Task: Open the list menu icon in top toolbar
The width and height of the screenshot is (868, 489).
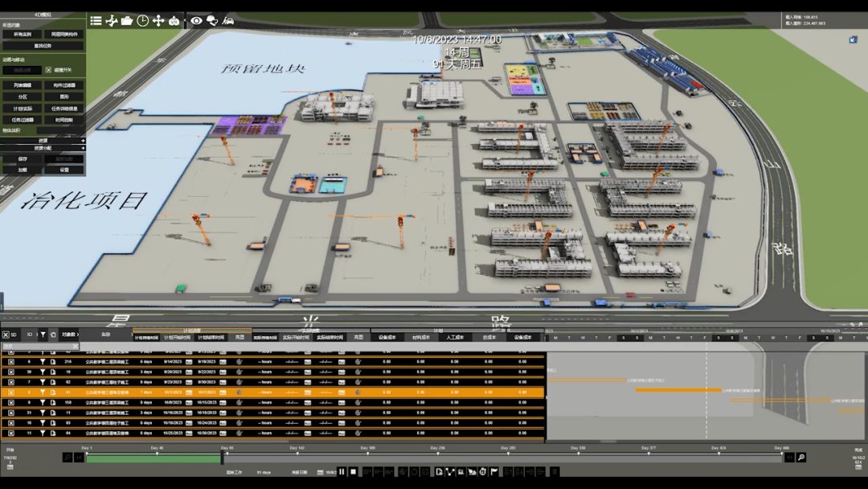Action: tap(96, 21)
